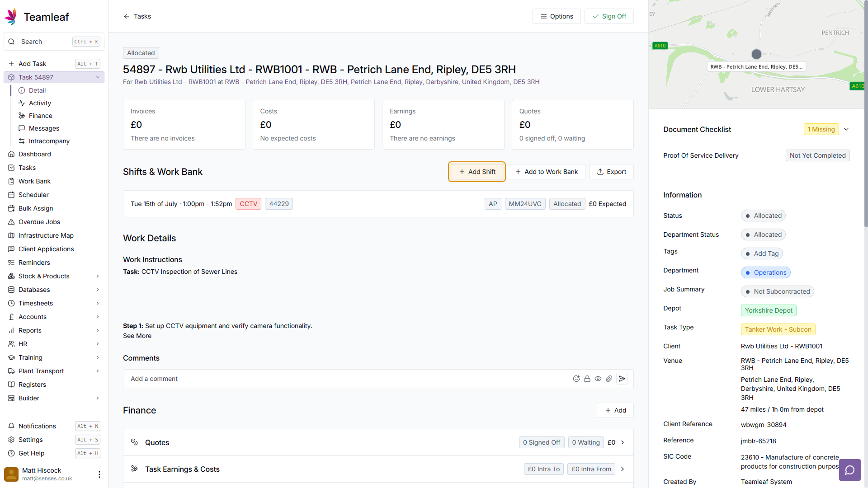Click Matt Hiscock's avatar
Image resolution: width=868 pixels, height=488 pixels.
[x=11, y=474]
